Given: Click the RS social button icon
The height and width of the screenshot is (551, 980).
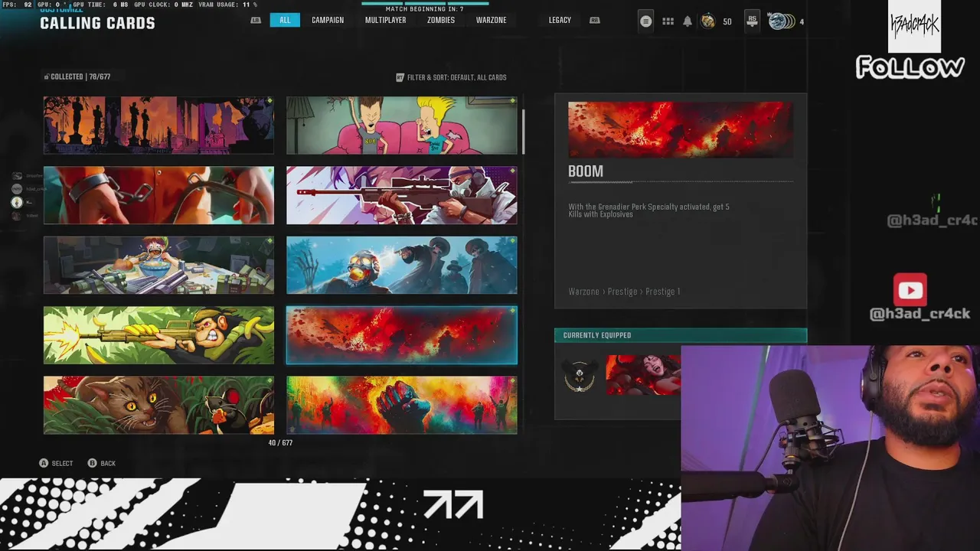Looking at the screenshot, I should point(752,21).
